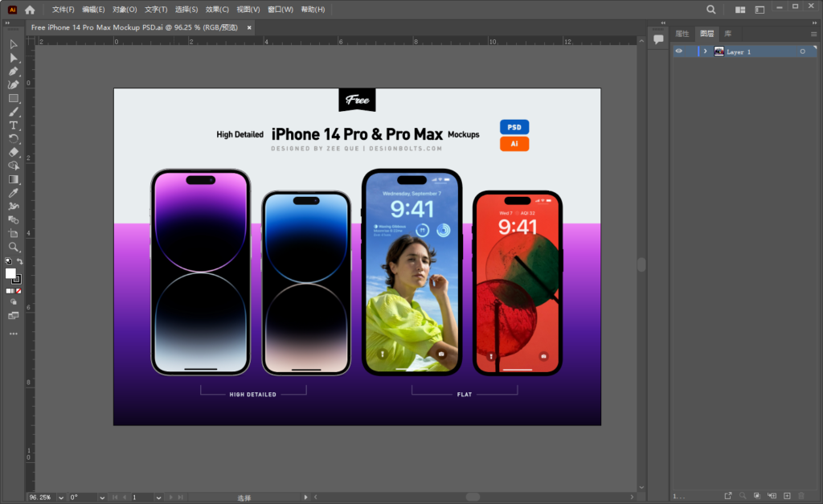Set paint to None (red slash)

coord(19,291)
